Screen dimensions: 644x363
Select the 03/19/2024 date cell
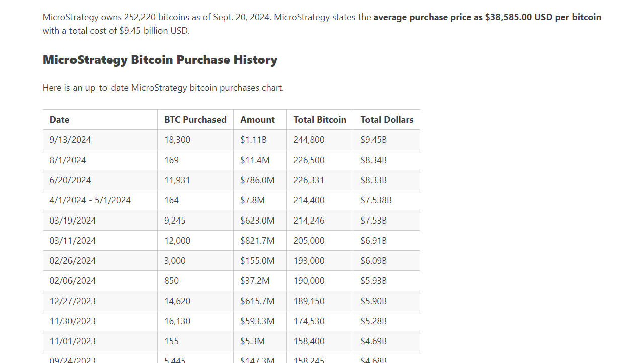[100, 221]
